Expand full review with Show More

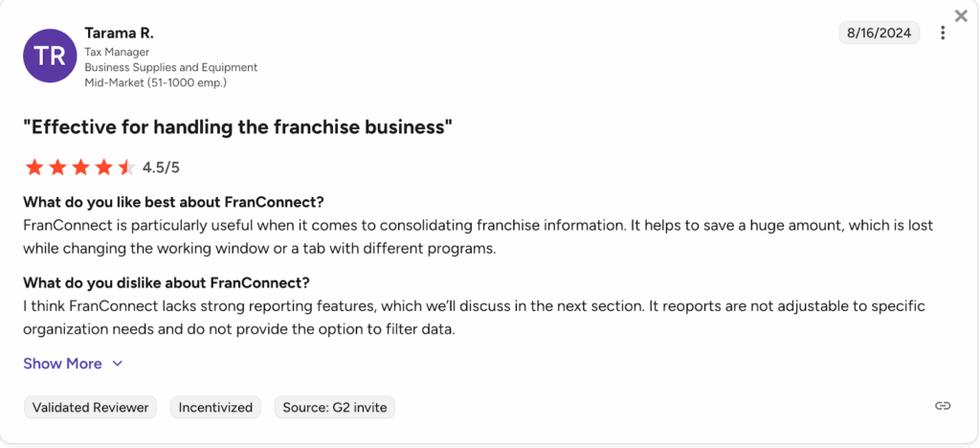(62, 364)
